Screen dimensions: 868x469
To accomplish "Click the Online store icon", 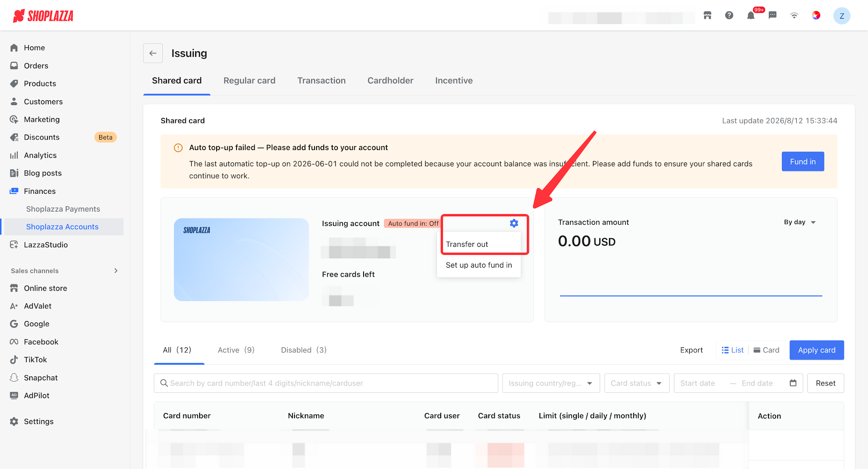I will [x=14, y=288].
